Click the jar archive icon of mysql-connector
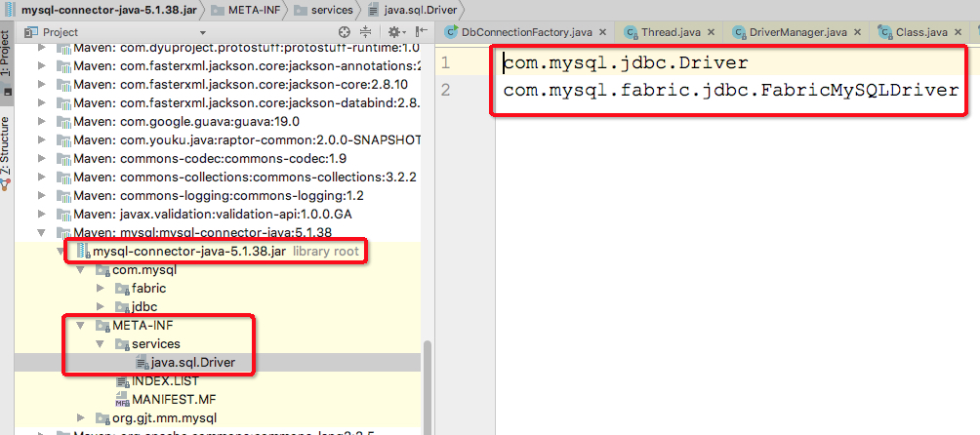This screenshot has height=435, width=980. click(82, 252)
